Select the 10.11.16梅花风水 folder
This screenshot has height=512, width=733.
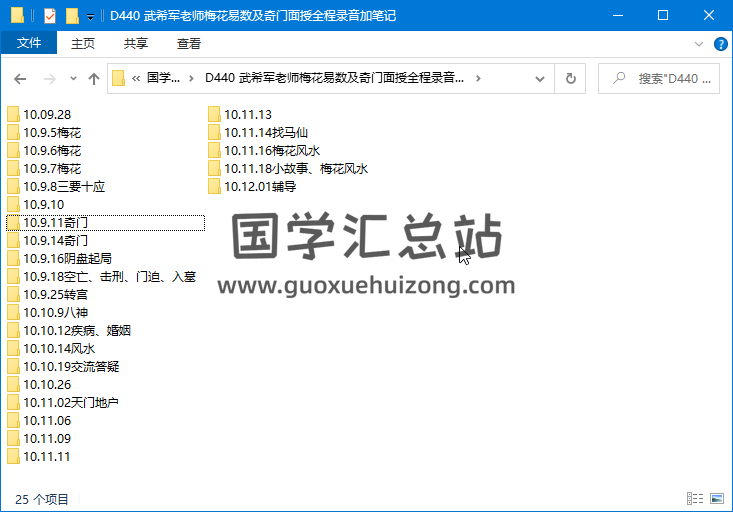click(x=265, y=151)
